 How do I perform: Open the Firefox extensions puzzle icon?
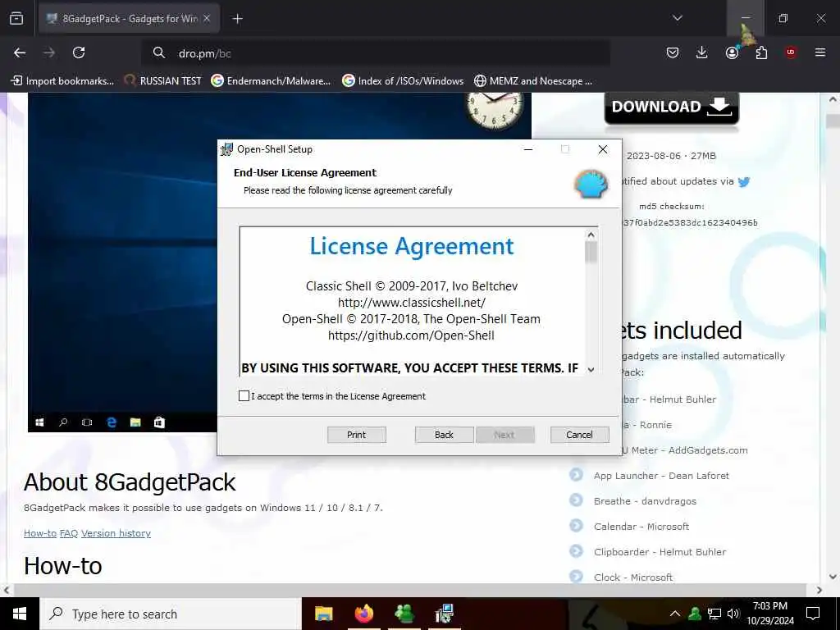pos(761,52)
